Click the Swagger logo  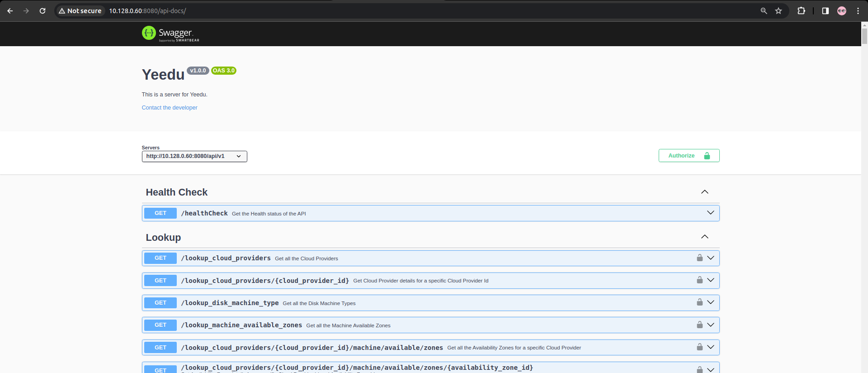click(x=170, y=33)
